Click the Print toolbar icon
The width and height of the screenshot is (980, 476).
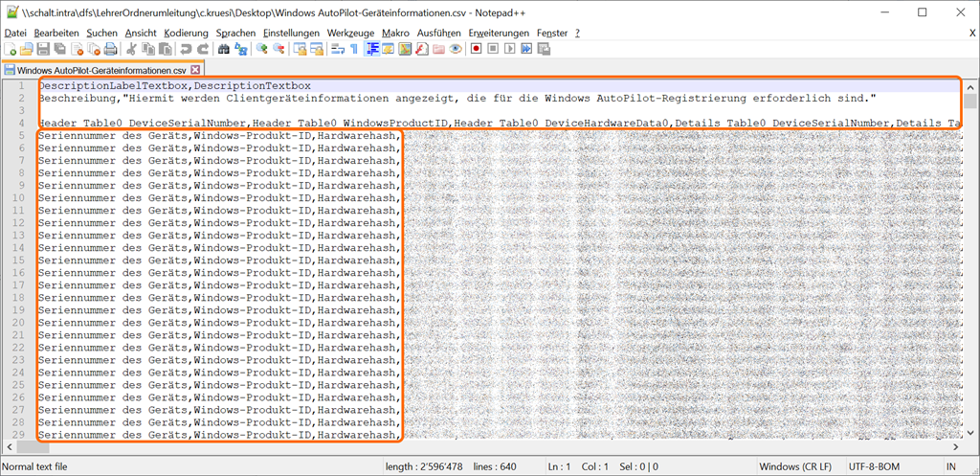110,49
